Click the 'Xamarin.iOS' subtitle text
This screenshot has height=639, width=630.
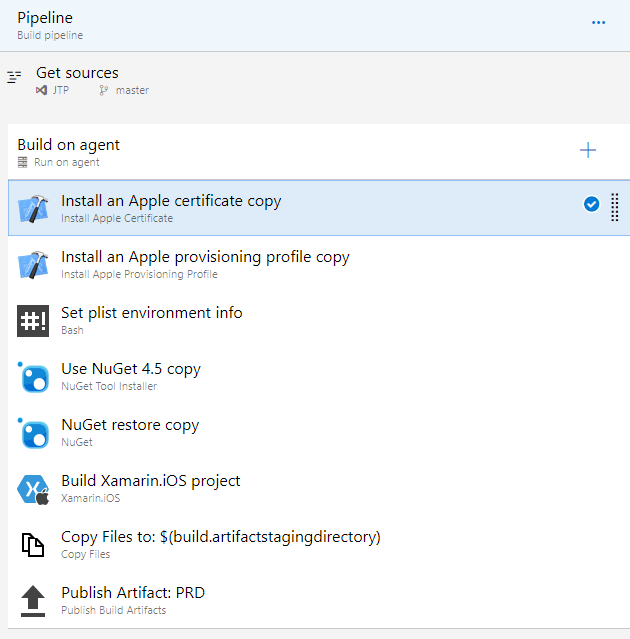(x=90, y=498)
